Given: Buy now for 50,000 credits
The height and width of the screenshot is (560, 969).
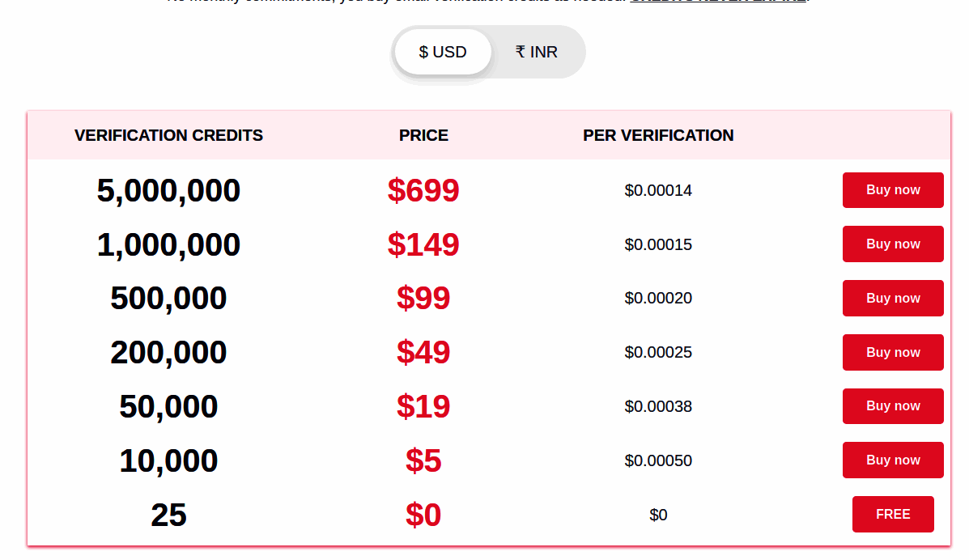Looking at the screenshot, I should 893,406.
